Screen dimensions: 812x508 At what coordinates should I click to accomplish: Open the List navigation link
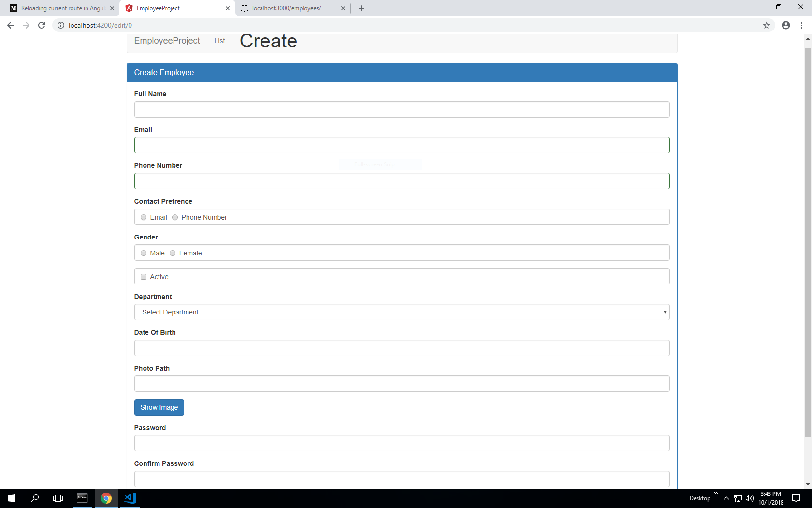[219, 41]
